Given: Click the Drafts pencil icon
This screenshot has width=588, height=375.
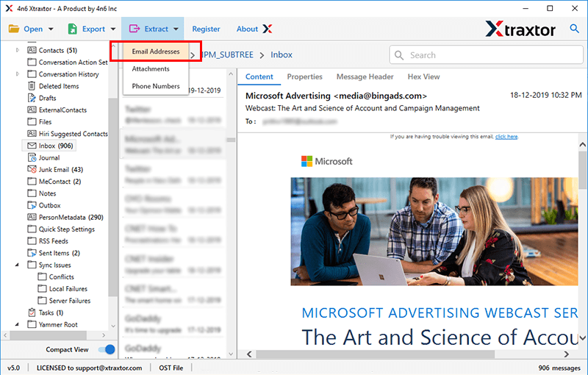Looking at the screenshot, I should 32,98.
